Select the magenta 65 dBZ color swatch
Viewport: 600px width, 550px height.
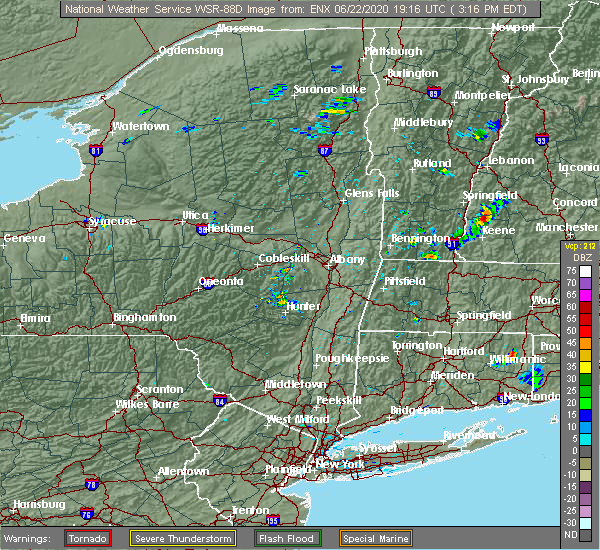(x=585, y=295)
